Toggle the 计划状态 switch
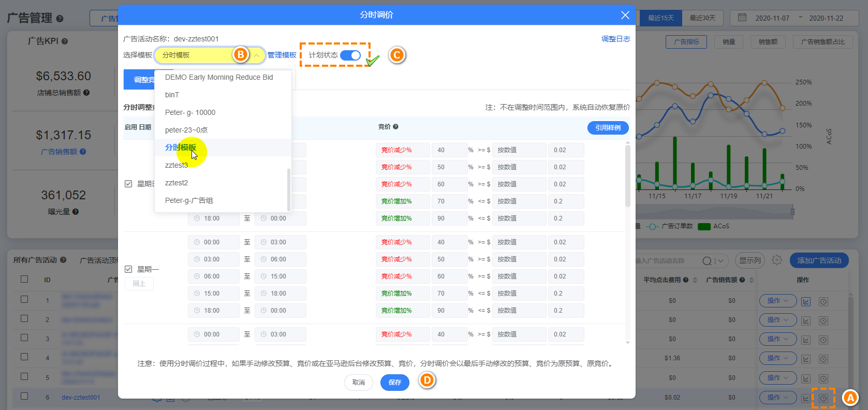868x410 pixels. click(x=350, y=55)
